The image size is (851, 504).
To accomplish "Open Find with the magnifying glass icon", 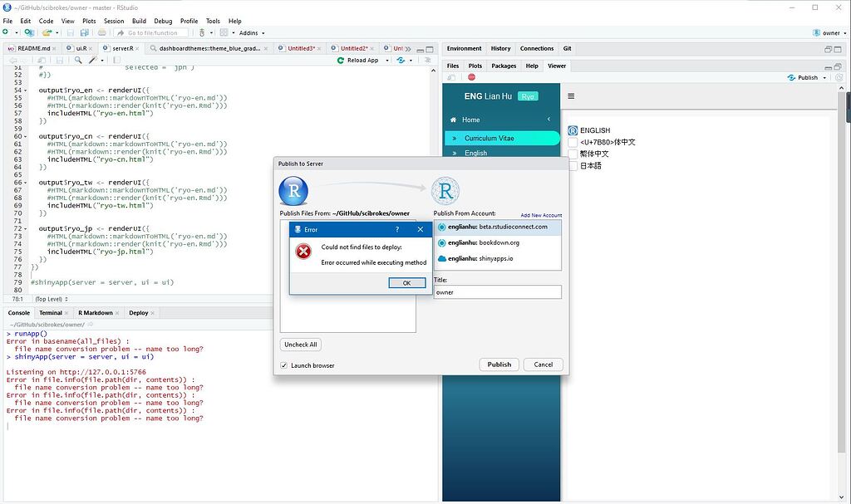I will pyautogui.click(x=77, y=60).
